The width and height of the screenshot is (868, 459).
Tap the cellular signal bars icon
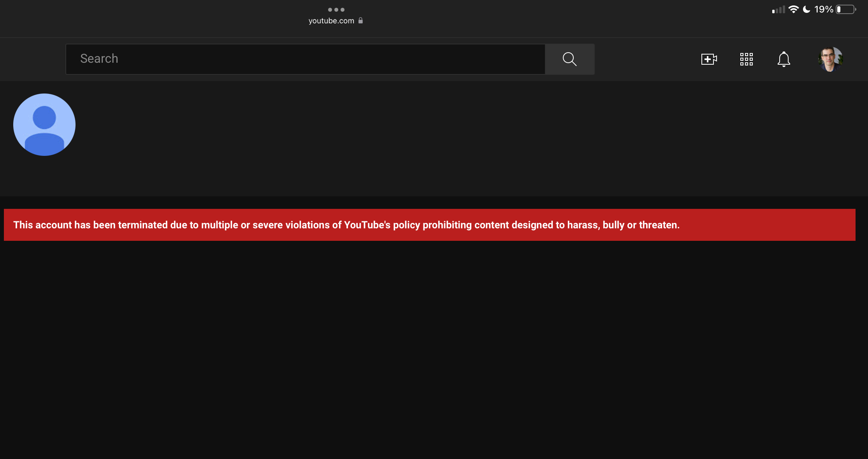(778, 10)
